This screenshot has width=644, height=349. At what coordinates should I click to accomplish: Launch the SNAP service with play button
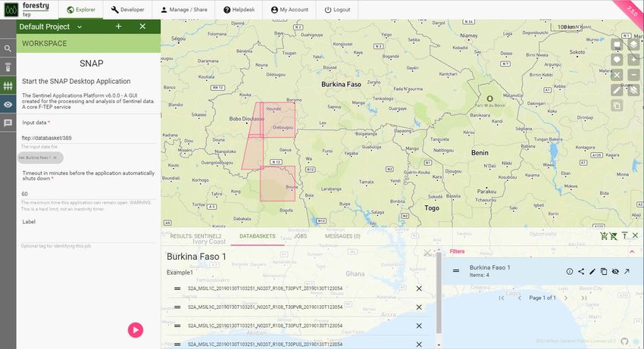tap(136, 330)
